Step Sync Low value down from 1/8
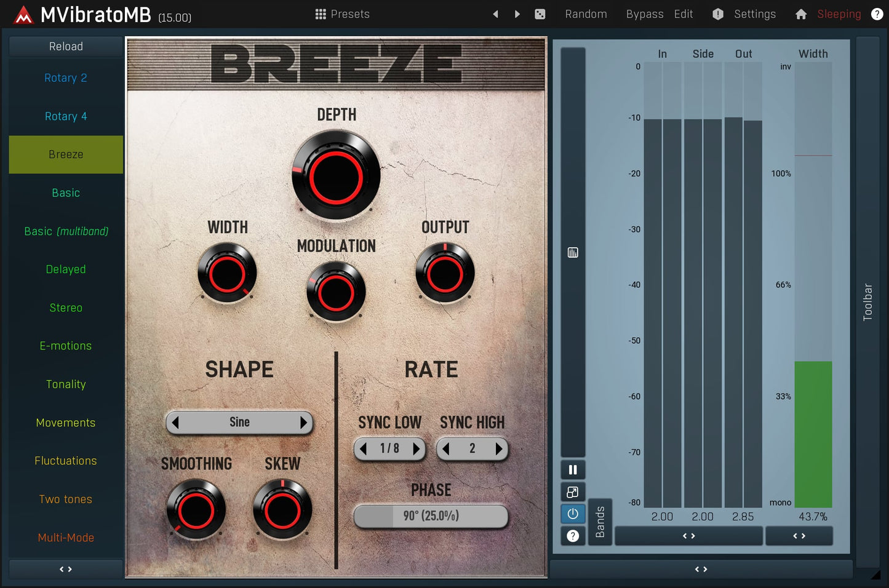Image resolution: width=889 pixels, height=588 pixels. click(x=364, y=449)
